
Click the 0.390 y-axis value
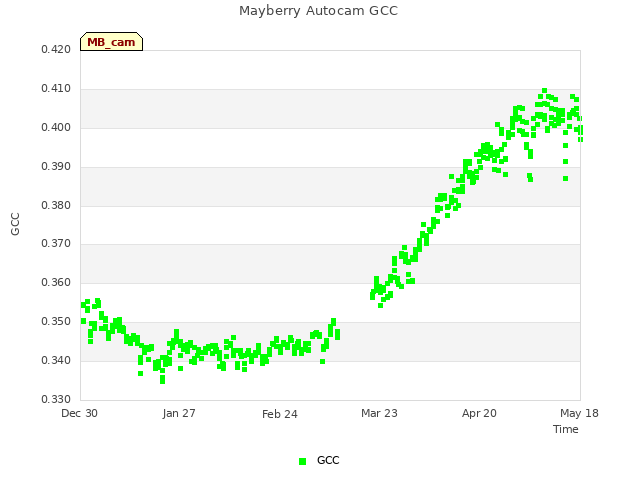56,167
